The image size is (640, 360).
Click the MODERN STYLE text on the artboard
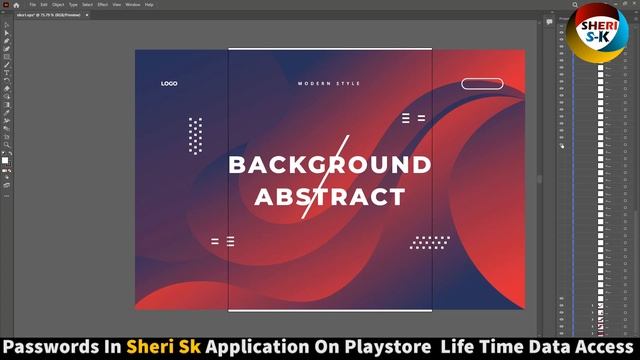pos(329,83)
